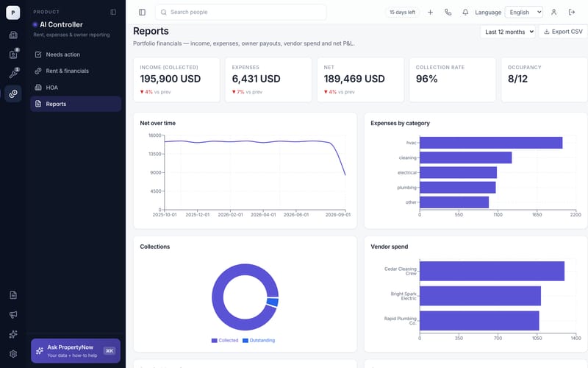This screenshot has height=368, width=588.
Task: Open Needs action menu item
Action: point(76,54)
